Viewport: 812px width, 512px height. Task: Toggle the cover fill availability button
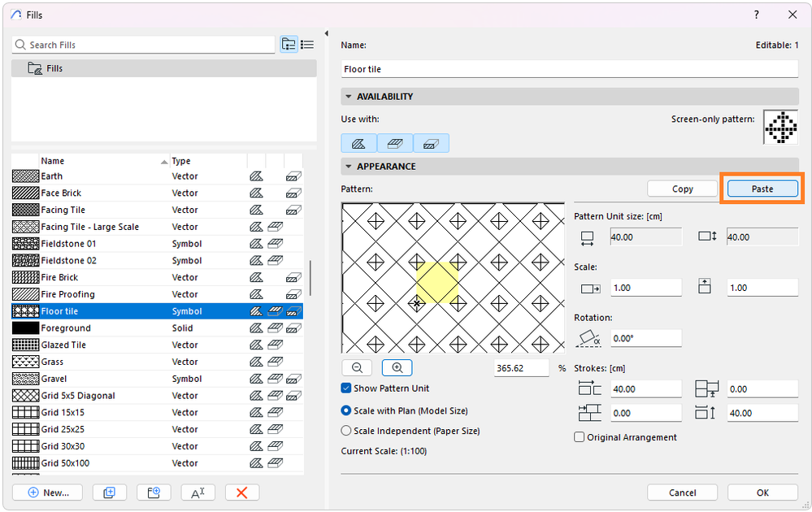pyautogui.click(x=395, y=144)
